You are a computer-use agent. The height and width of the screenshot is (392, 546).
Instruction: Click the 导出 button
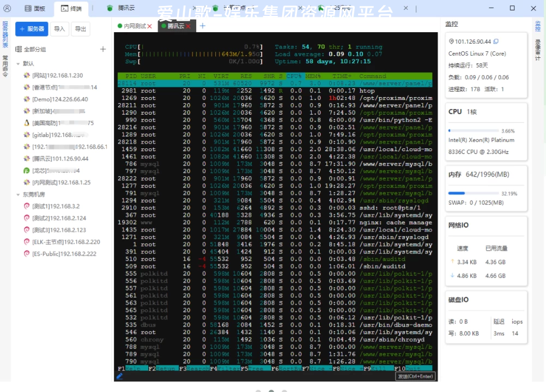80,29
